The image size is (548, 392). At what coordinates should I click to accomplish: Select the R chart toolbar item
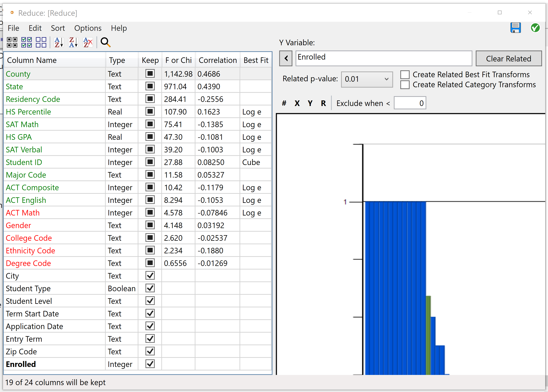point(323,103)
